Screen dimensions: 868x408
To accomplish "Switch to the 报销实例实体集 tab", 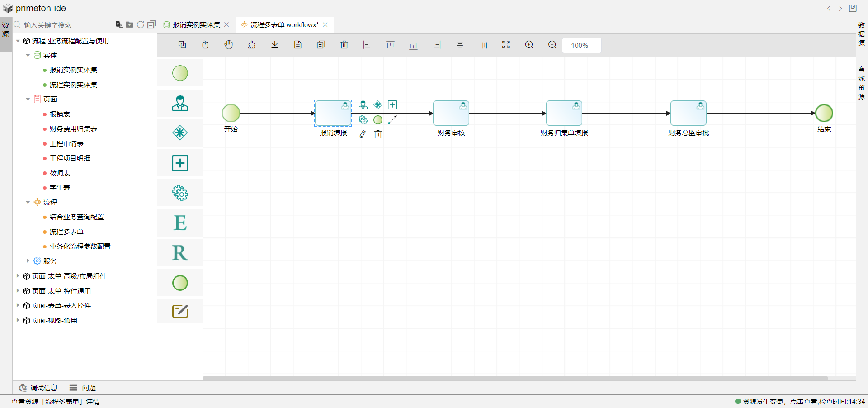I will 196,25.
